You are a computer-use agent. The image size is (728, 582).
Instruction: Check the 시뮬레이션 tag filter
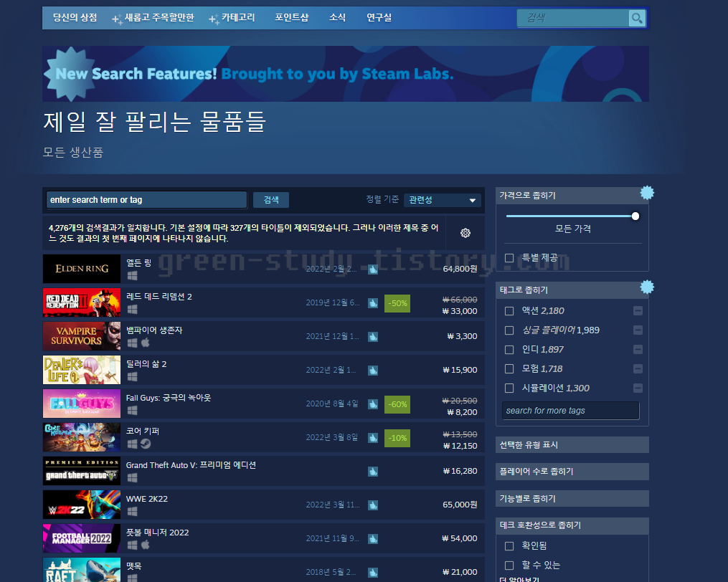pos(509,388)
